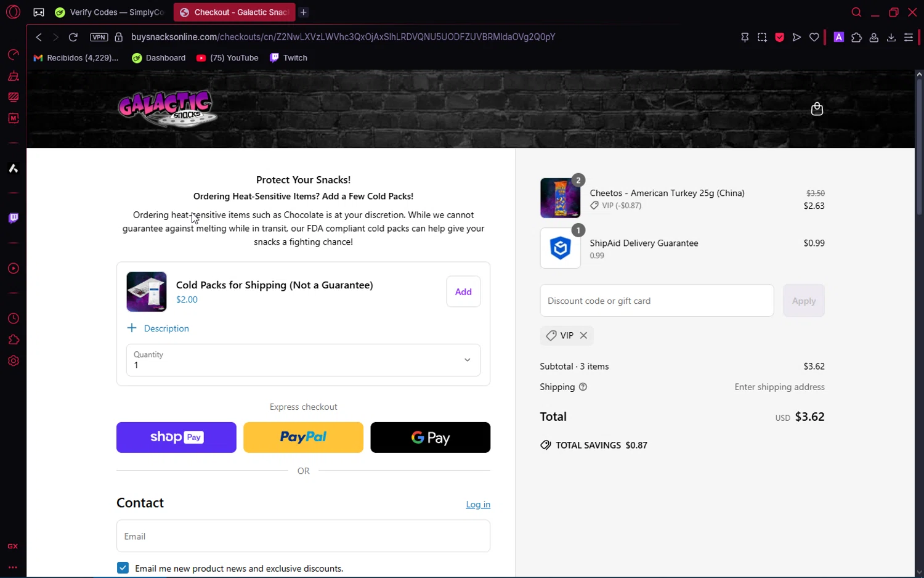Open the Opera main menu logo
924x578 pixels.
pyautogui.click(x=13, y=12)
